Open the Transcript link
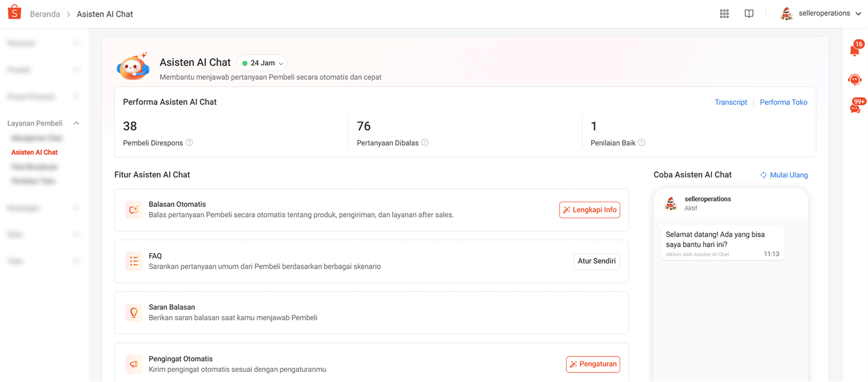The image size is (868, 382). pos(731,102)
